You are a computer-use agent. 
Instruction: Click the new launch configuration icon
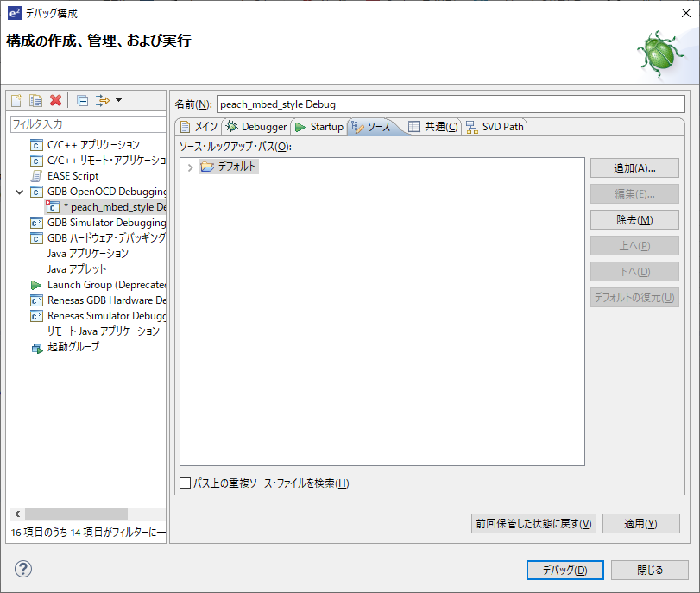click(x=16, y=100)
